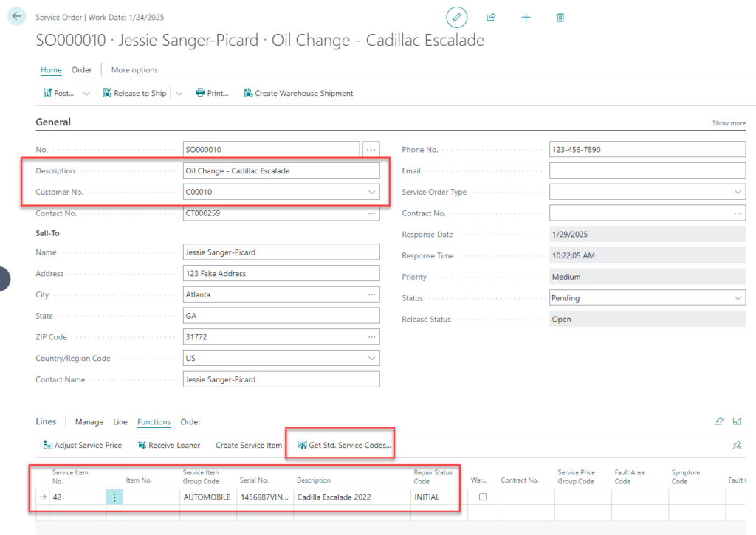Open the Country/Region Code selector arrow
The height and width of the screenshot is (535, 756).
[x=372, y=358]
